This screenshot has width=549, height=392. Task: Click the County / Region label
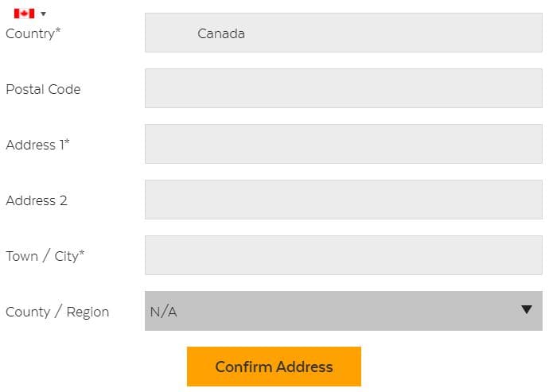point(57,312)
